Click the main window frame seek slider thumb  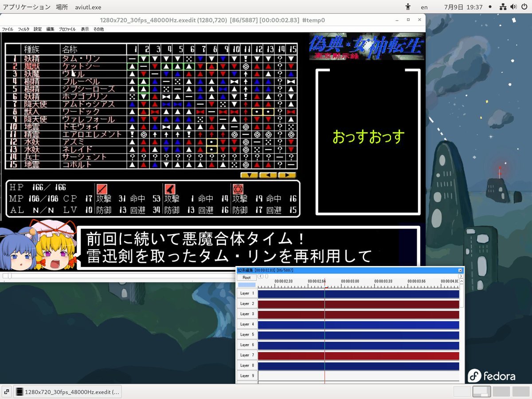[x=10, y=276]
